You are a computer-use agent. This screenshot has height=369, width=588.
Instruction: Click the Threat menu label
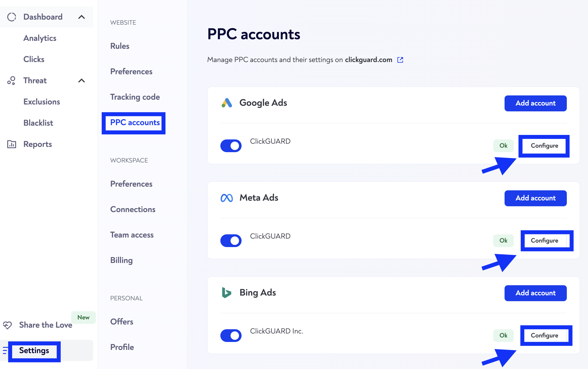35,81
